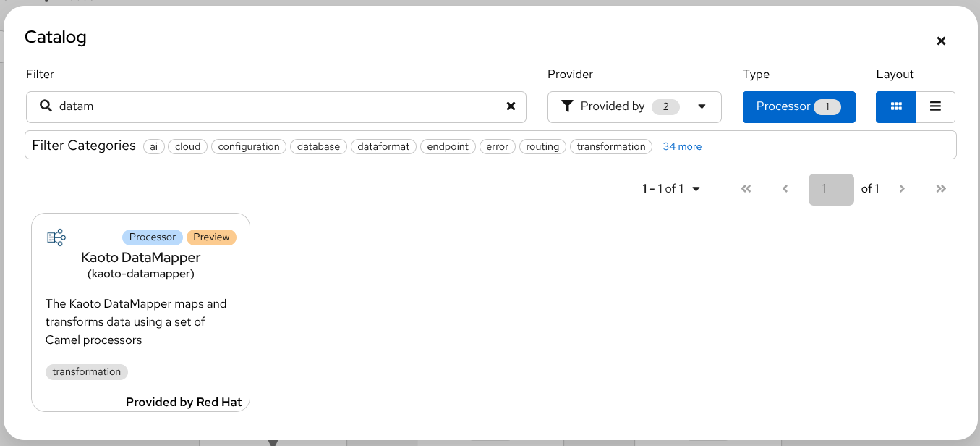The image size is (980, 446).
Task: Click the current page number box
Action: pyautogui.click(x=830, y=188)
